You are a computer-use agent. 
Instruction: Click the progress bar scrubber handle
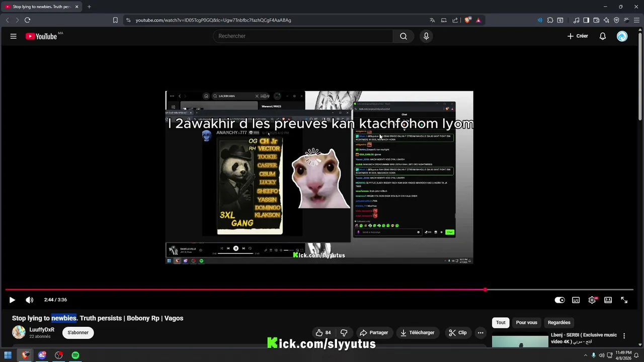click(x=485, y=290)
